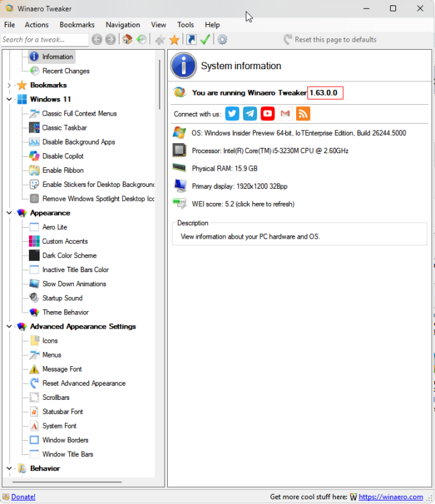Viewport: 435px width, 504px height.
Task: Click the Classic Taskbar icon in tree
Action: tap(34, 128)
